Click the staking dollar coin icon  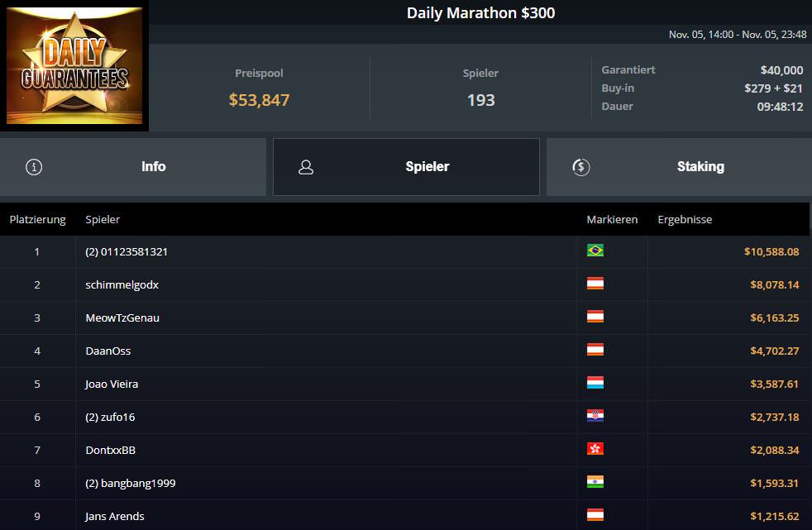tap(580, 167)
